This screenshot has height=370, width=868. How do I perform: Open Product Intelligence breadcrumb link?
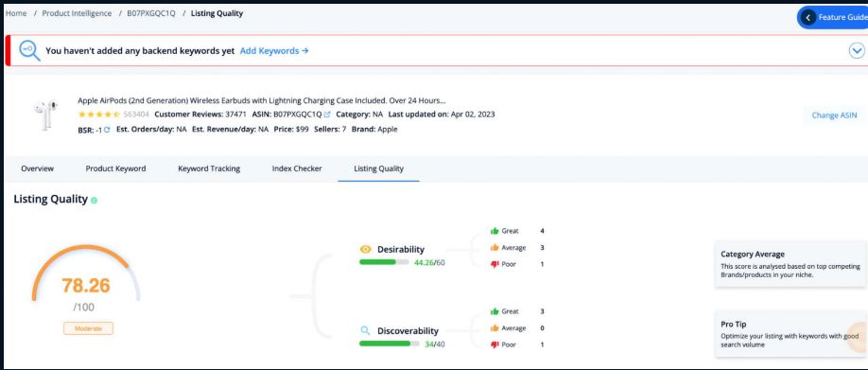coord(77,13)
